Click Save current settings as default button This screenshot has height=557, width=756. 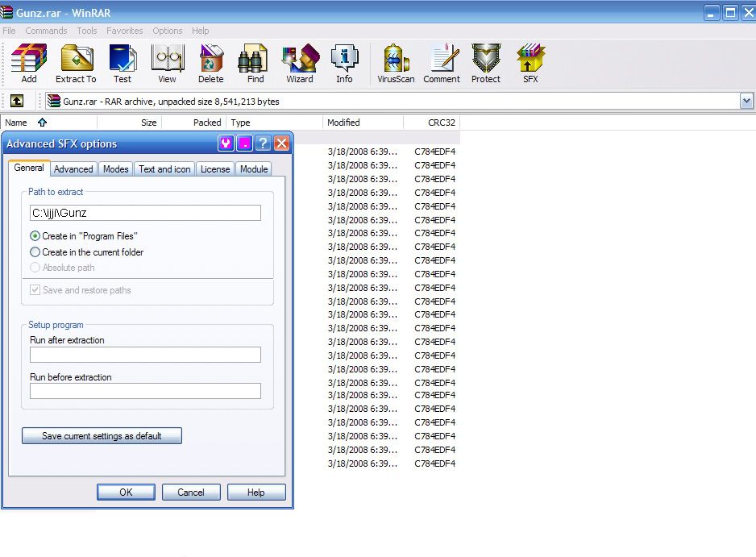102,436
